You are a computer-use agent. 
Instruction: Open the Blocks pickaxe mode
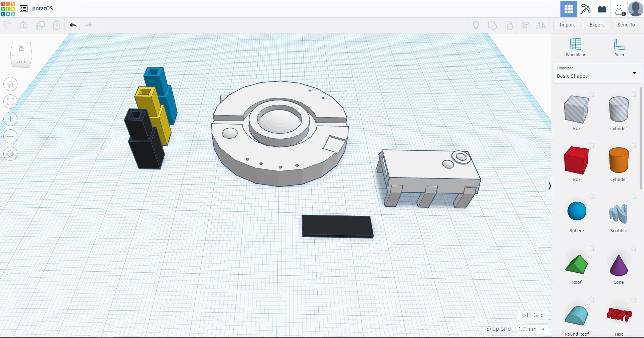click(x=585, y=9)
